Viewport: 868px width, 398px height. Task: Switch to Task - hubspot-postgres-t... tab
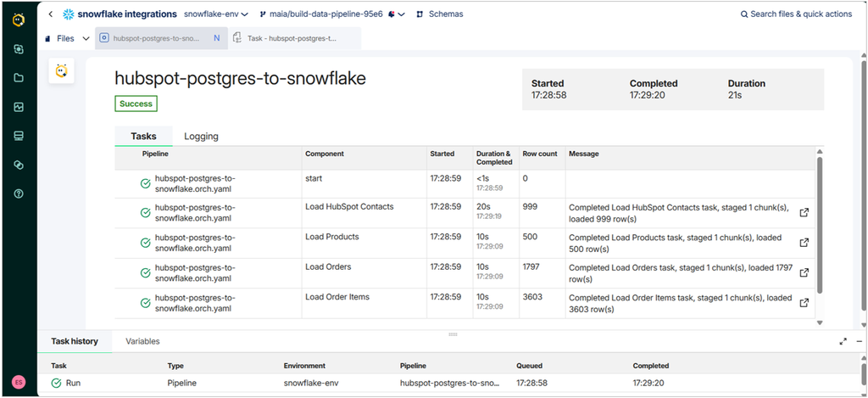click(294, 38)
